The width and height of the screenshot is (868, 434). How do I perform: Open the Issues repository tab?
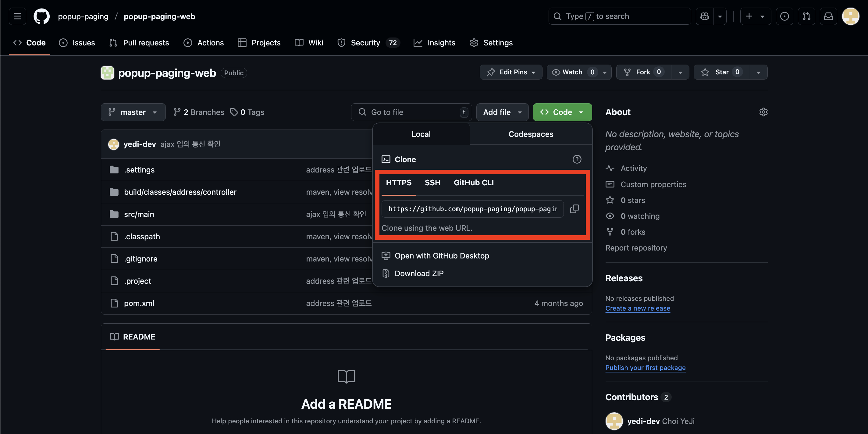(77, 43)
